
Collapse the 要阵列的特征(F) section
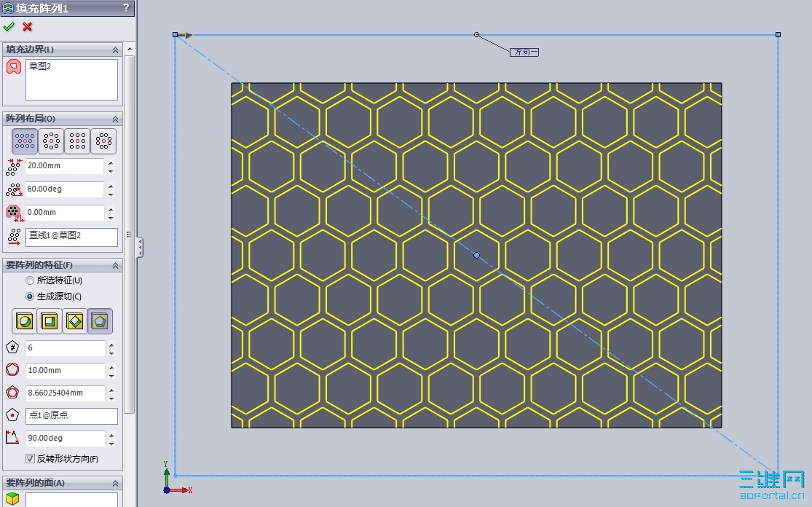point(116,266)
